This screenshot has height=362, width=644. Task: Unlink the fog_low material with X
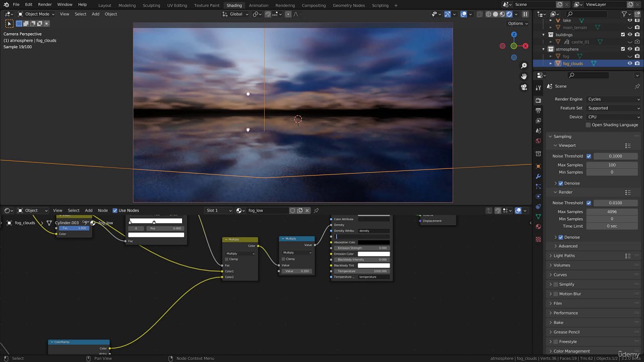[x=307, y=211]
